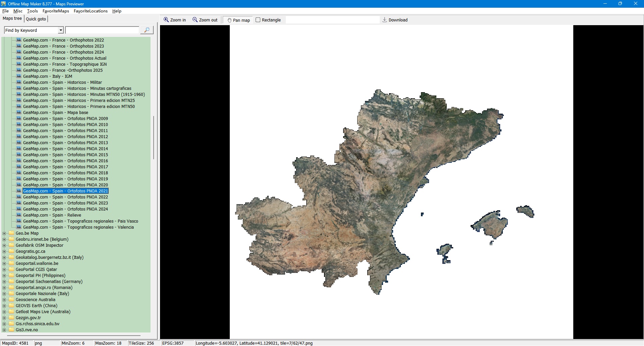Click the folder icon for Geoscience Australia
The height and width of the screenshot is (346, 644).
click(x=11, y=299)
